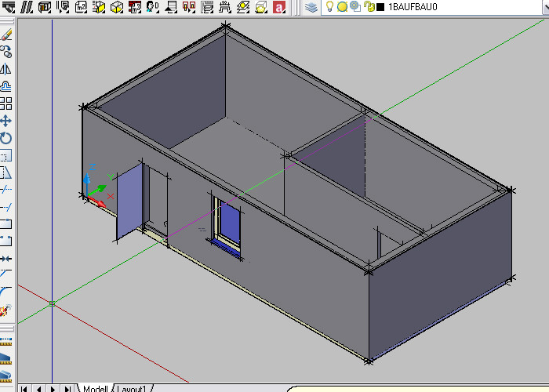Select the Move tool

6,121
